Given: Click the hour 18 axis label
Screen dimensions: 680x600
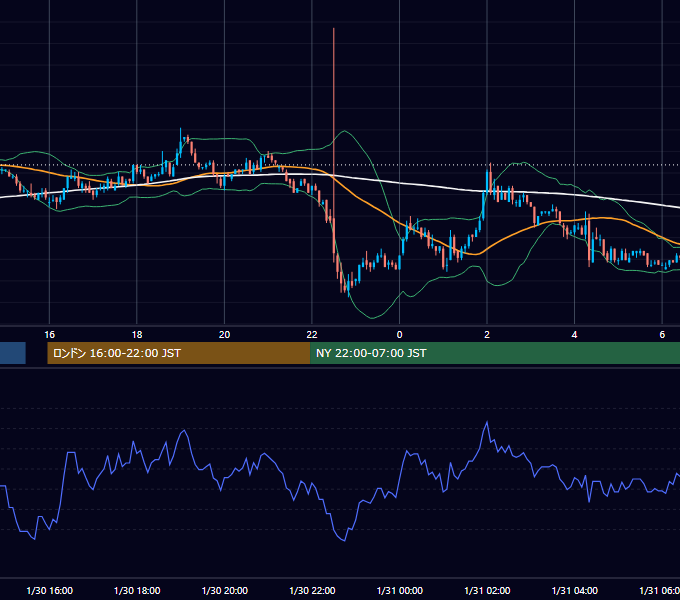Looking at the screenshot, I should pos(137,335).
